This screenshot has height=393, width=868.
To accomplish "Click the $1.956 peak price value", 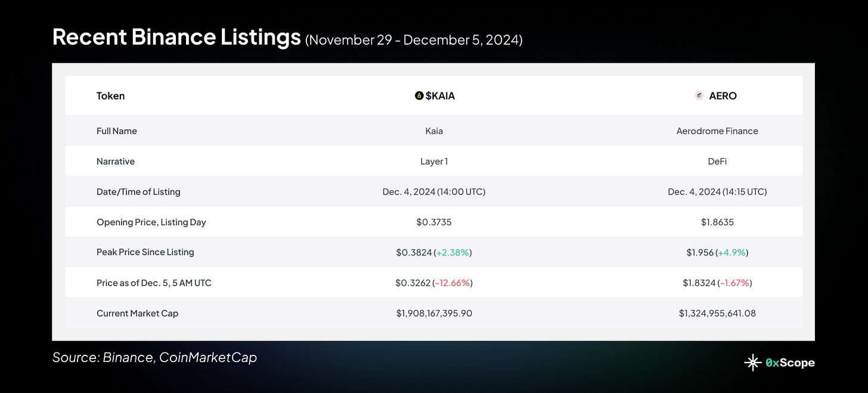I will [700, 252].
